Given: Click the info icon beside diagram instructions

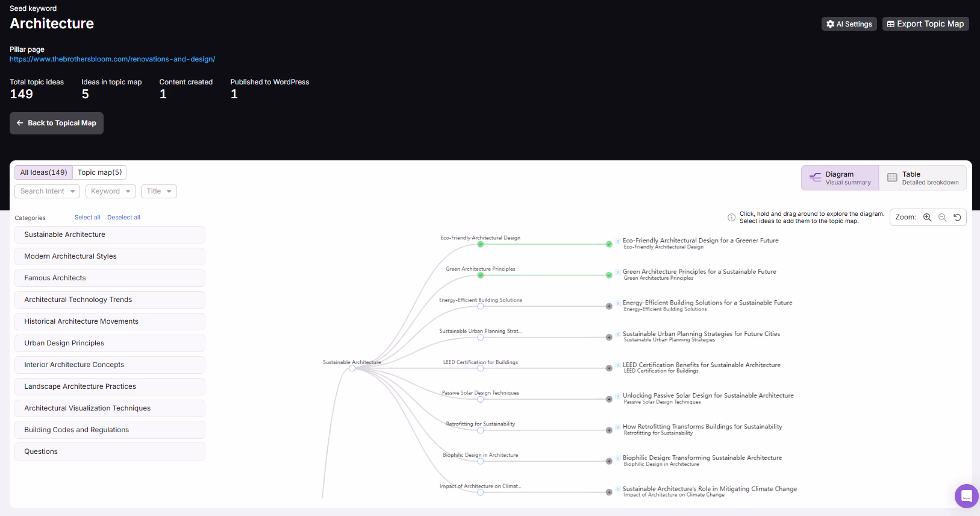Looking at the screenshot, I should pos(731,218).
